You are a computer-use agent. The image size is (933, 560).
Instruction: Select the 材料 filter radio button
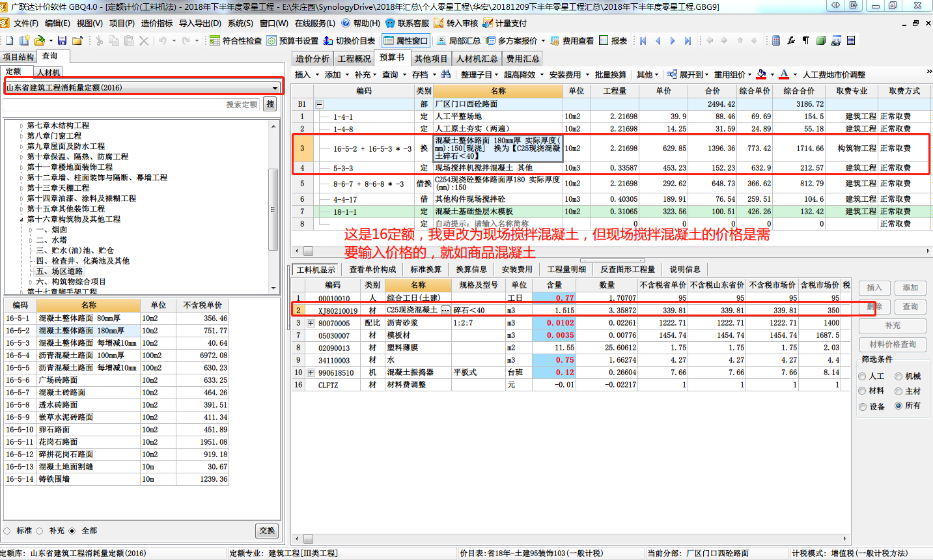862,391
